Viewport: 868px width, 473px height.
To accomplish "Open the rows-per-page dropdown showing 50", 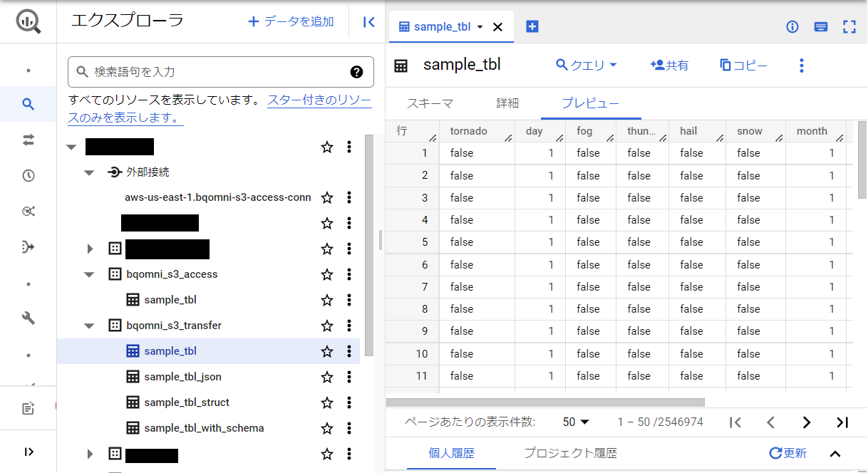I will [576, 422].
